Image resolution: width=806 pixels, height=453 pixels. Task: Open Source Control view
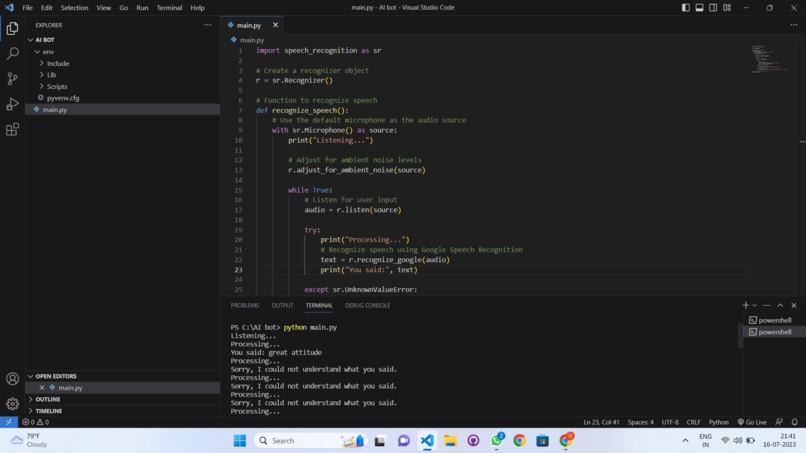tap(12, 79)
